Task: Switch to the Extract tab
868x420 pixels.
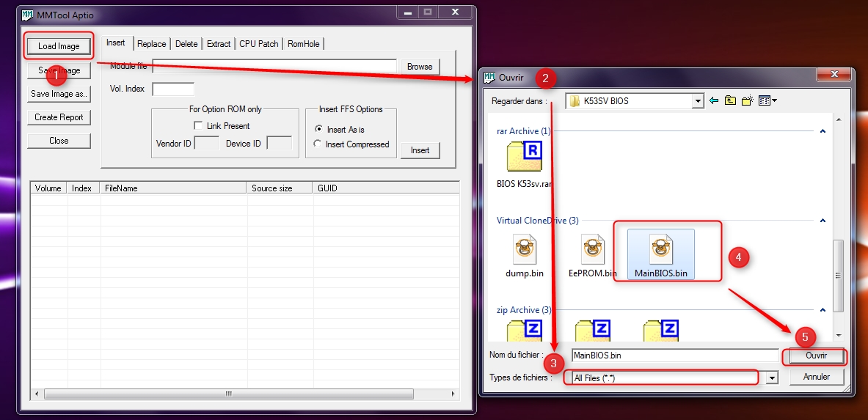Action: point(218,44)
